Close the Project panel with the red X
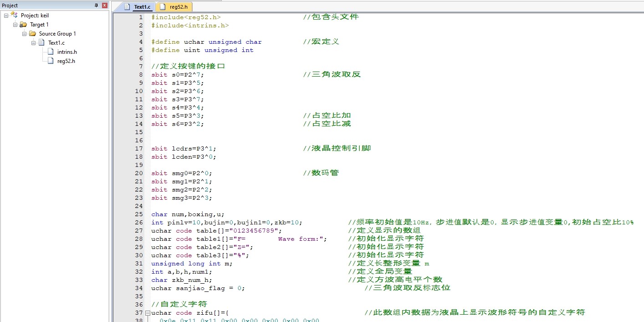The image size is (644, 322). 105,5
